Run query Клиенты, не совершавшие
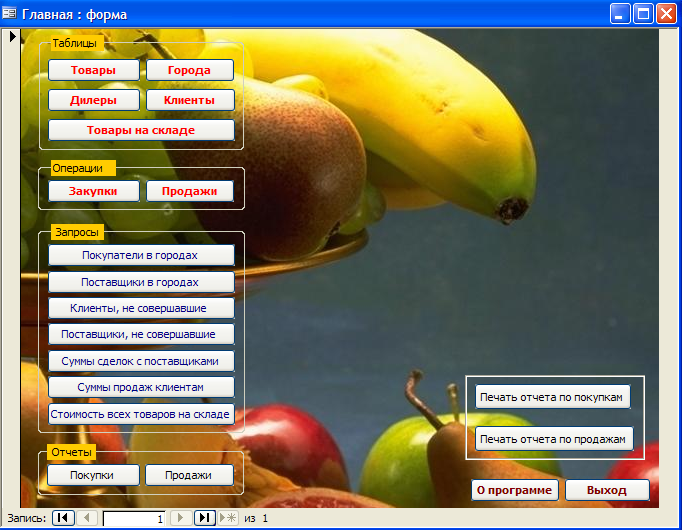 tap(141, 308)
